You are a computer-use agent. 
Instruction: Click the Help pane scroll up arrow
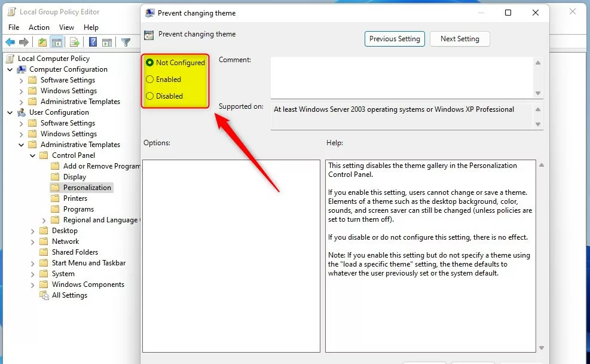click(542, 165)
